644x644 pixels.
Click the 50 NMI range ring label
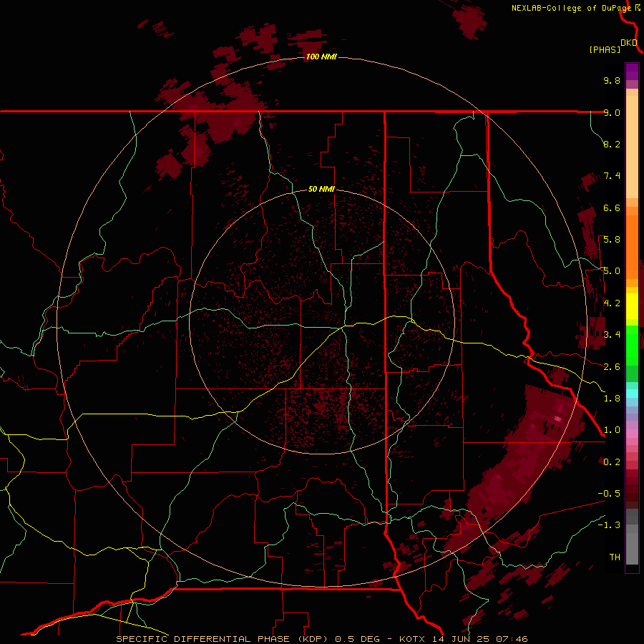(x=321, y=189)
